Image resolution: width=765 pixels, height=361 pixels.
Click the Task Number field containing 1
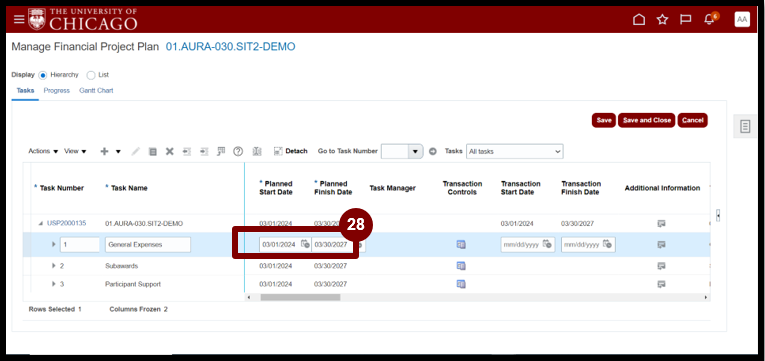tap(80, 244)
